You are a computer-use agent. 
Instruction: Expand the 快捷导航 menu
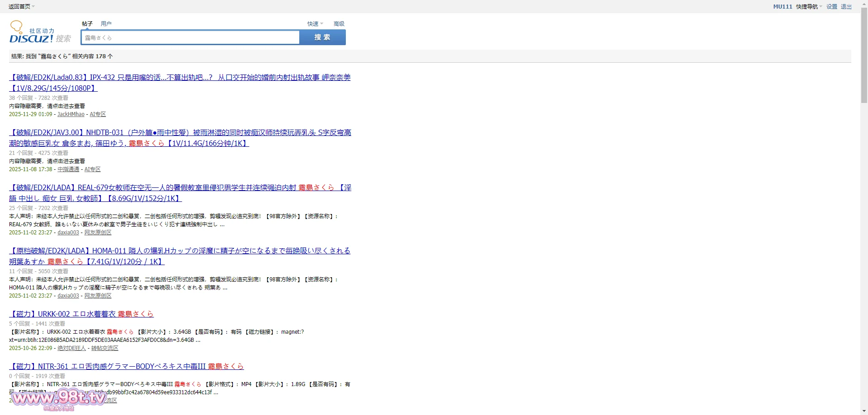pos(809,6)
